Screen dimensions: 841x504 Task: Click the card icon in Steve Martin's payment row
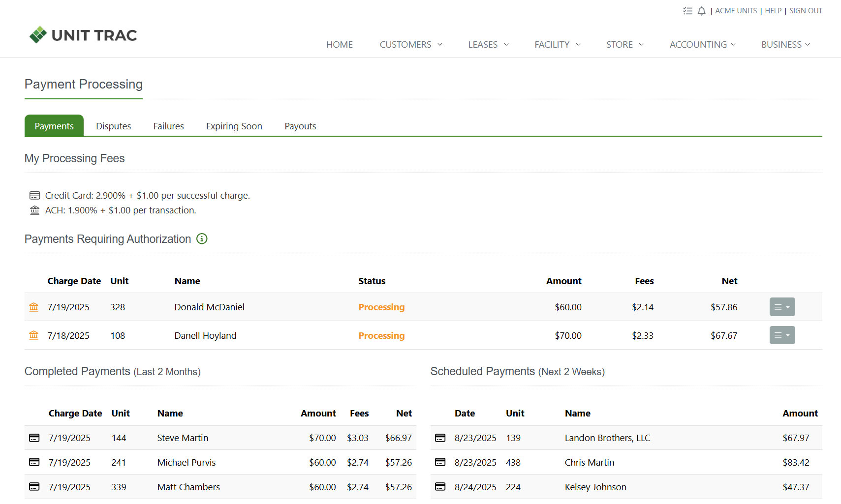click(x=34, y=438)
